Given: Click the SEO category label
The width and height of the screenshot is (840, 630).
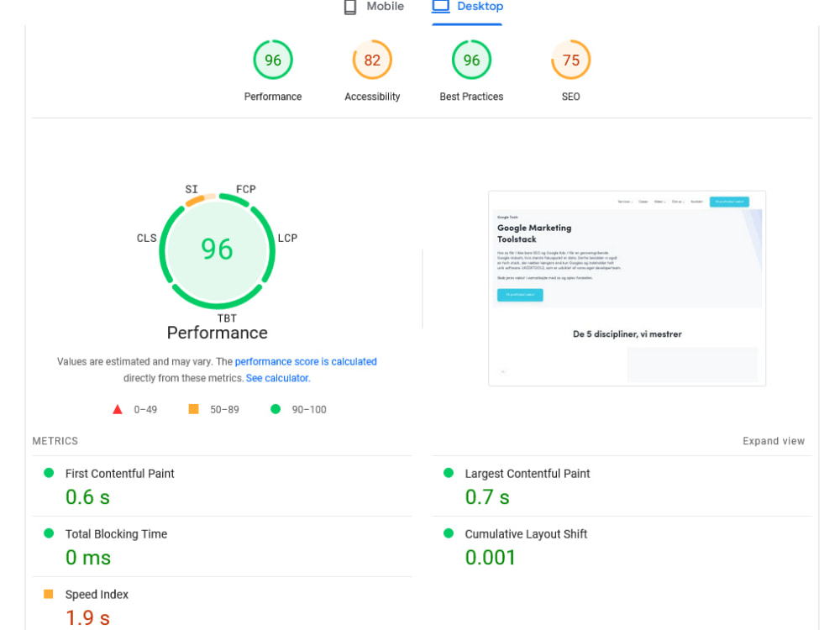Looking at the screenshot, I should [570, 97].
